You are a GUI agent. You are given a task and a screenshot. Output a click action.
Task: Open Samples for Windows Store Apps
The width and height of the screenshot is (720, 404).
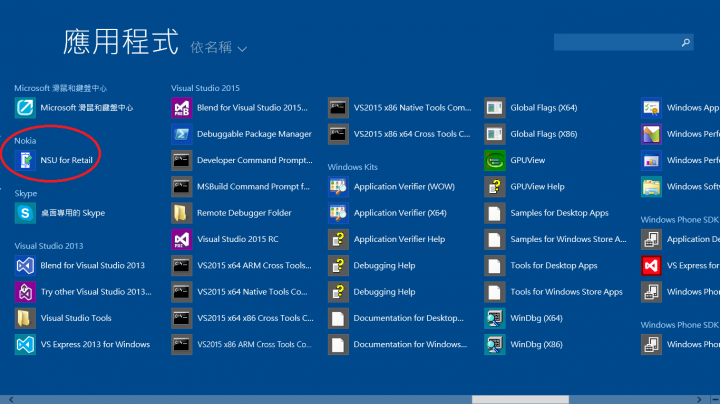click(556, 239)
